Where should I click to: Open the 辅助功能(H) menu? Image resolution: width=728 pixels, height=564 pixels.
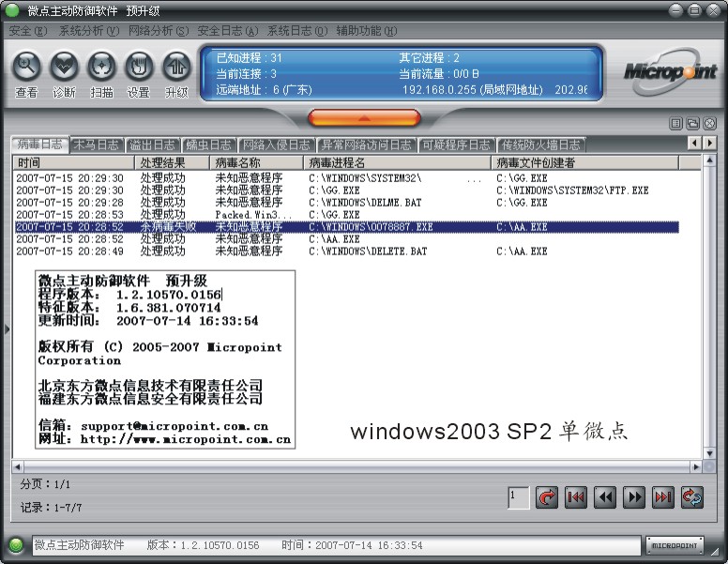pos(366,31)
